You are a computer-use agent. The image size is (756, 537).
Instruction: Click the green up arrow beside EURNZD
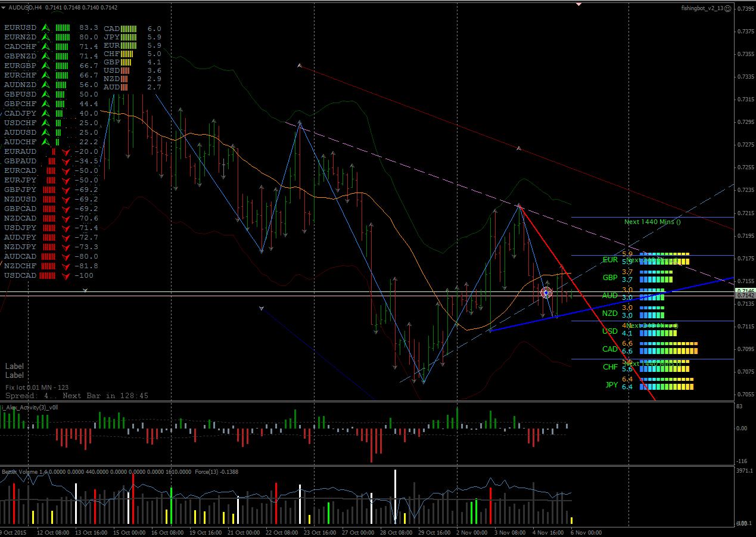(45, 37)
